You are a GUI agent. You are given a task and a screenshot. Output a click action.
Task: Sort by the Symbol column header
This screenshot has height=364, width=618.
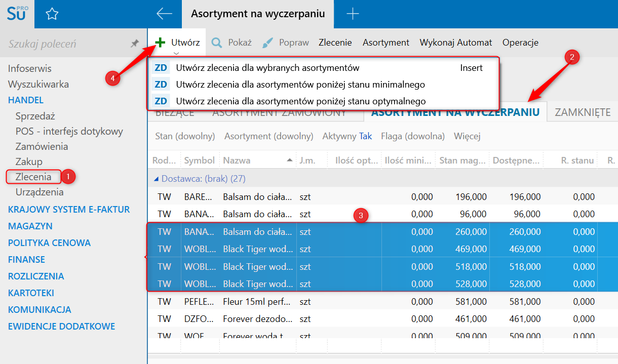click(200, 160)
